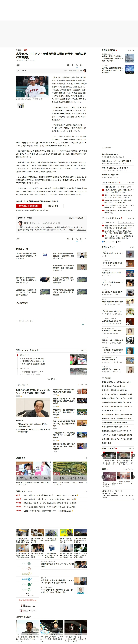Open コメントプラス label under share icons
This screenshot has height=644, width=138.
coord(22,71)
